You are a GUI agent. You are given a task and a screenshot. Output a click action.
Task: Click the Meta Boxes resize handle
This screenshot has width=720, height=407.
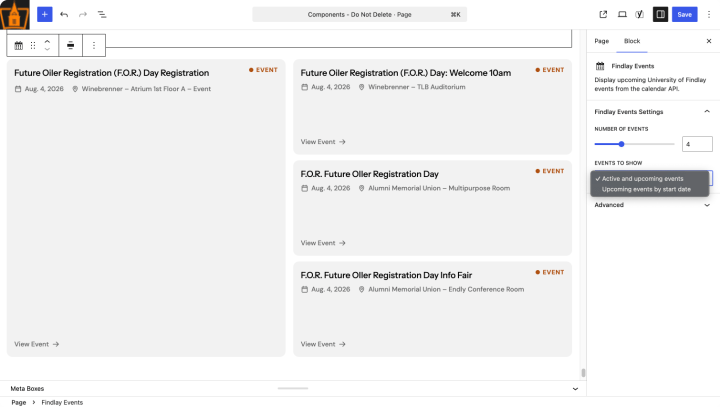click(293, 388)
